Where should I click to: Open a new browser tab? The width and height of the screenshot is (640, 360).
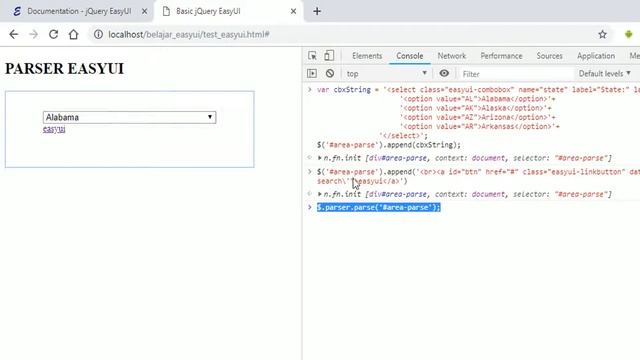coord(317,11)
